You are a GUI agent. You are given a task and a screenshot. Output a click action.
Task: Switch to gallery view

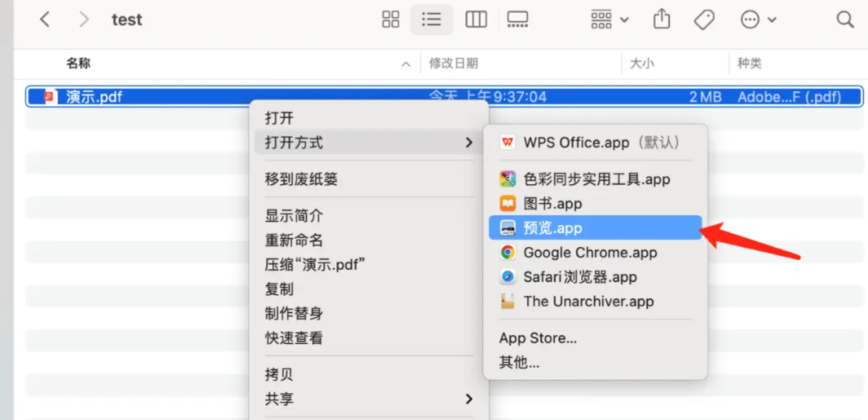coord(517,20)
